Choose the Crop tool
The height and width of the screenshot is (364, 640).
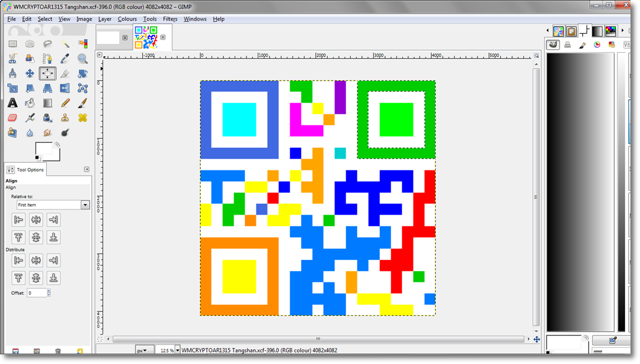(x=65, y=73)
